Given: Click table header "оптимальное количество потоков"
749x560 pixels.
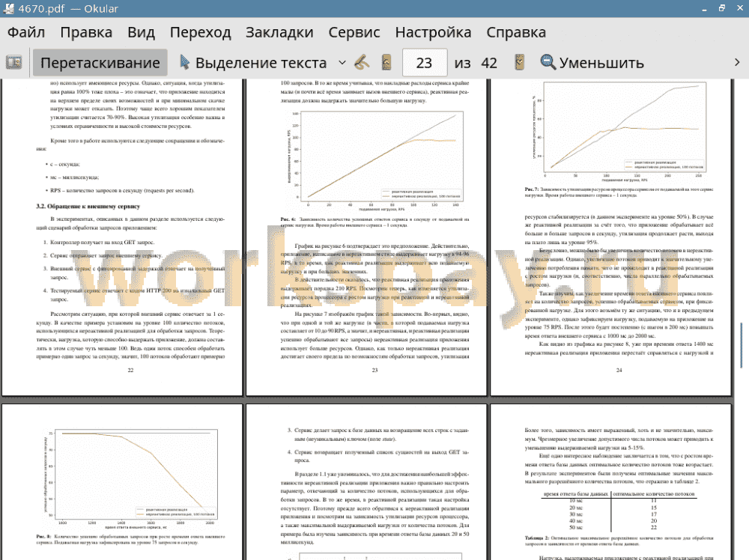Looking at the screenshot, I should (654, 494).
